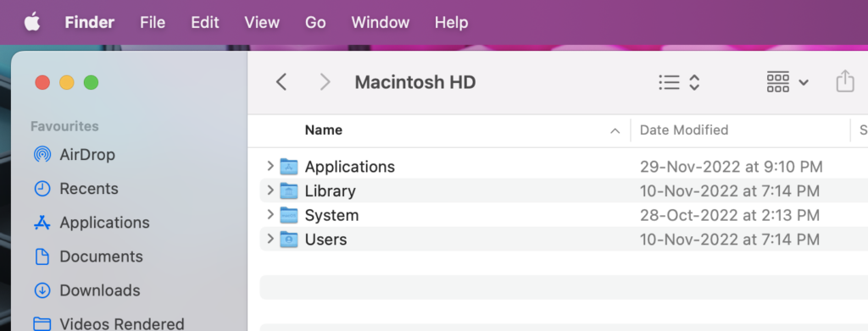Click the Documents page icon
Screen dimensions: 868x331
pos(42,257)
